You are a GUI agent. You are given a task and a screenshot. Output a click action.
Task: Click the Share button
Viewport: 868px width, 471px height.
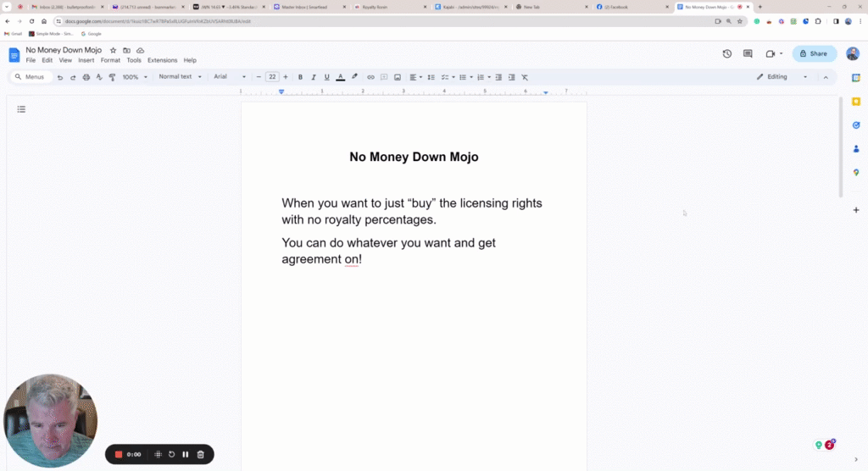[814, 53]
